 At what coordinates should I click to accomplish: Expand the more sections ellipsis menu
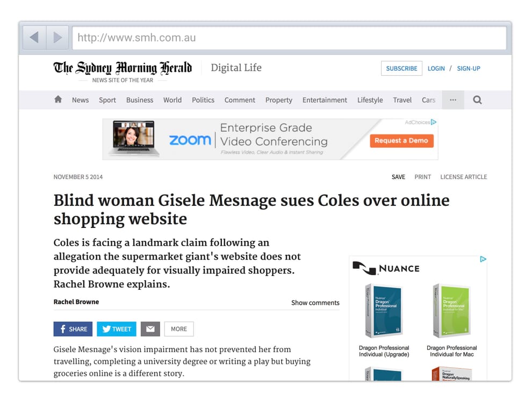click(x=453, y=100)
